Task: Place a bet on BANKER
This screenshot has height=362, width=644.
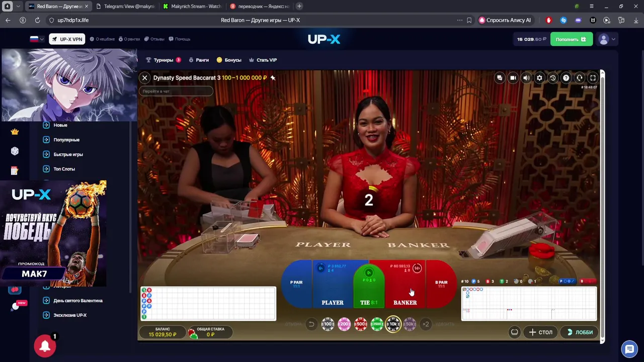Action: click(x=405, y=285)
